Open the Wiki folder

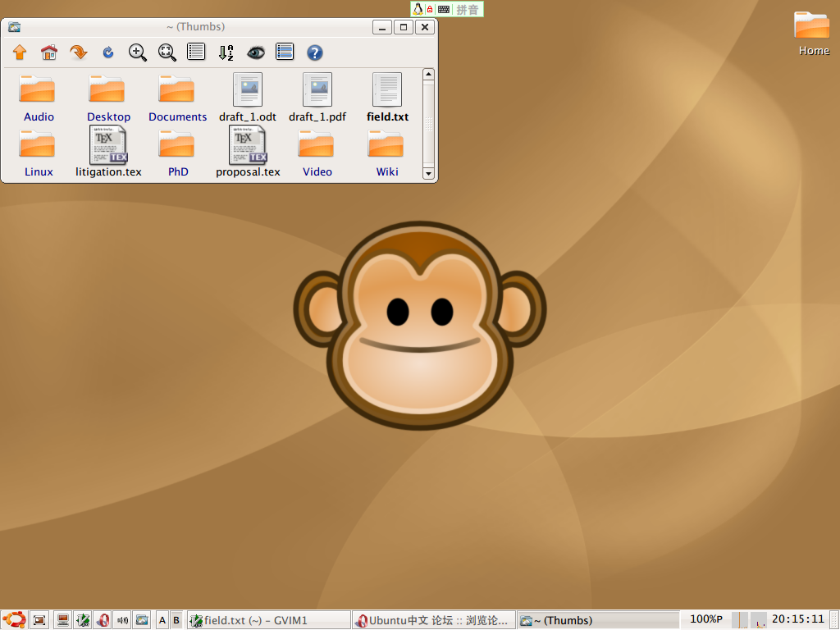coord(386,153)
